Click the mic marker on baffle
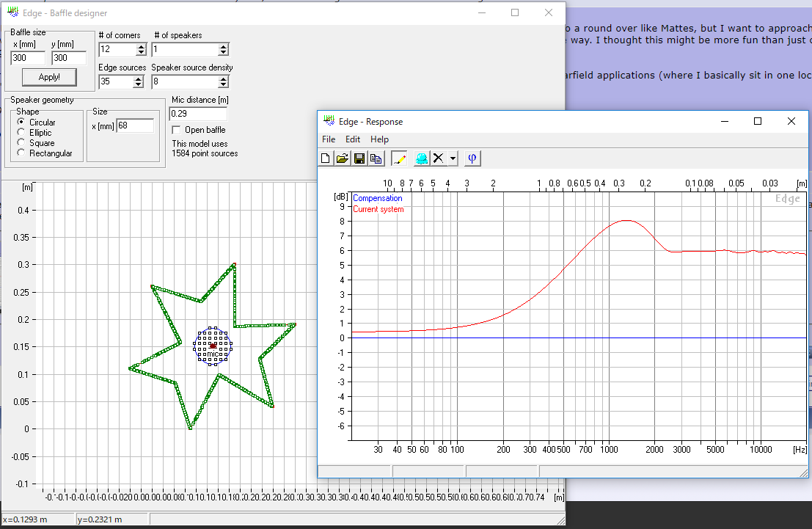The height and width of the screenshot is (529, 812). tap(213, 346)
